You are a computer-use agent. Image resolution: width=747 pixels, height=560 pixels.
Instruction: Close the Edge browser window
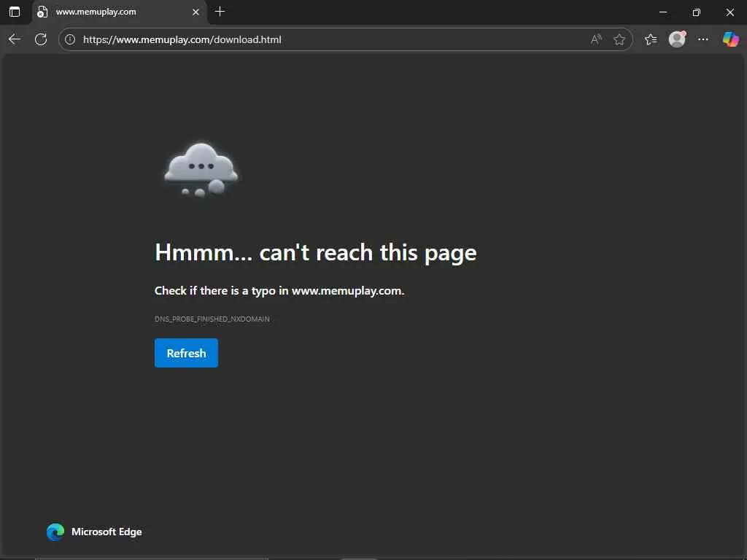pyautogui.click(x=729, y=12)
